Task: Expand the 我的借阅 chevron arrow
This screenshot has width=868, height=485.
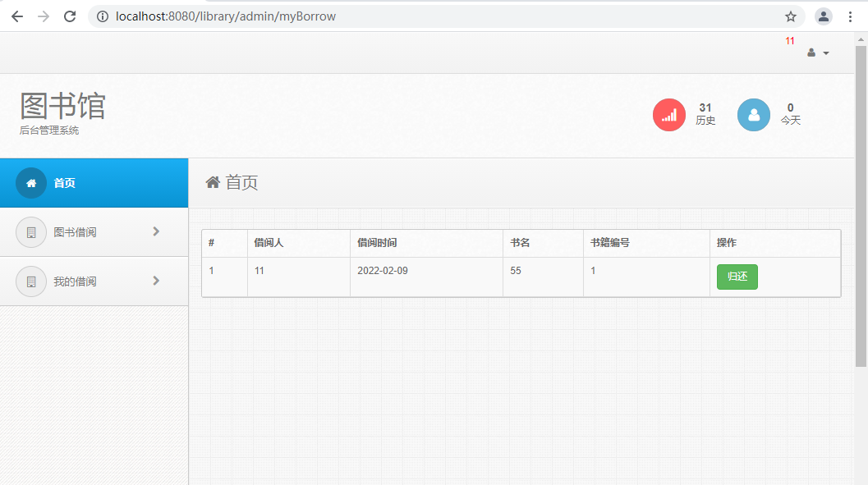Action: (x=156, y=281)
